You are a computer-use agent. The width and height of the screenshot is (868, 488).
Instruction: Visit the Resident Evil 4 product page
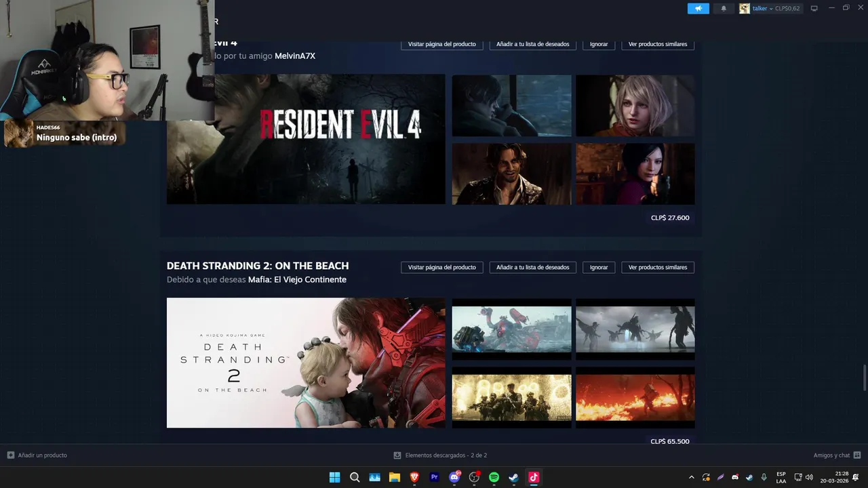pyautogui.click(x=442, y=44)
